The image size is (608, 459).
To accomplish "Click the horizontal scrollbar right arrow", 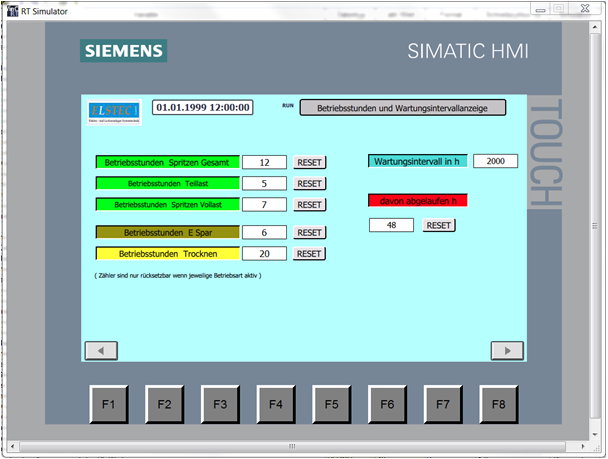I will coord(583,447).
